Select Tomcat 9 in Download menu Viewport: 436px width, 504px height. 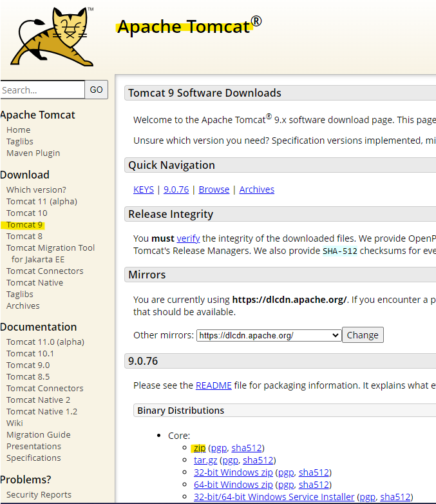tap(24, 225)
